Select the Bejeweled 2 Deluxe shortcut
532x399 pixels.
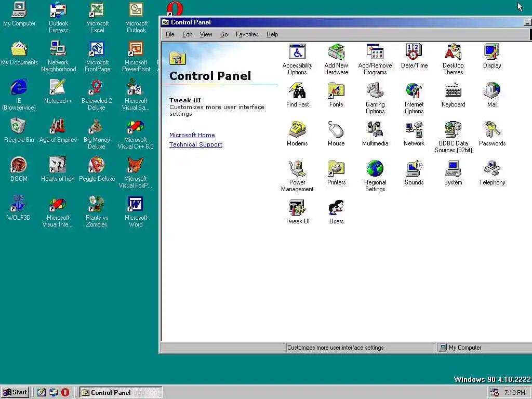coord(97,95)
